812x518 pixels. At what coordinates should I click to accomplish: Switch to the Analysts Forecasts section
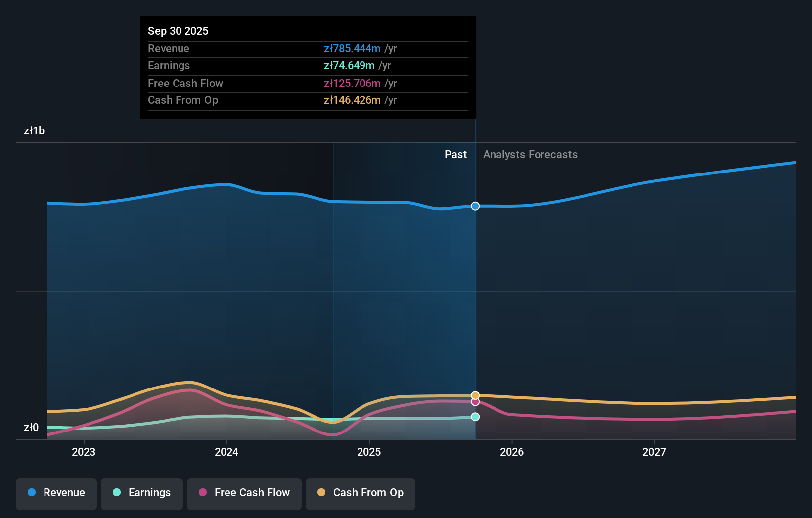click(530, 154)
